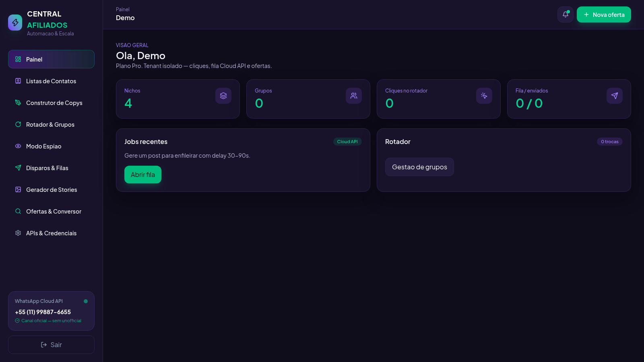Screen dimensions: 644x362
Task: Click the Abrir fila button
Action: coord(143,175)
